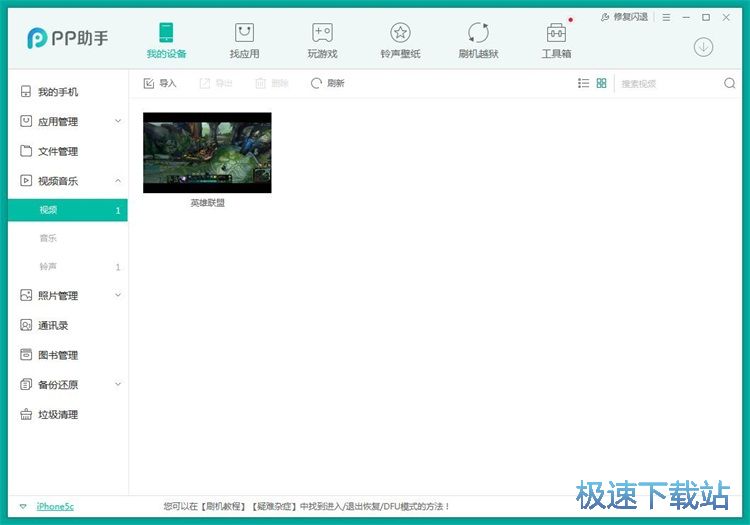Image resolution: width=750 pixels, height=525 pixels.
Task: Click the 应用管理 bag icon
Action: click(x=26, y=121)
